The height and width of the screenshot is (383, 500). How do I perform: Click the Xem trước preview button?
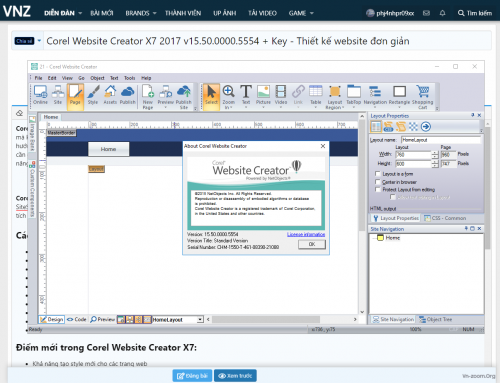coord(235,376)
